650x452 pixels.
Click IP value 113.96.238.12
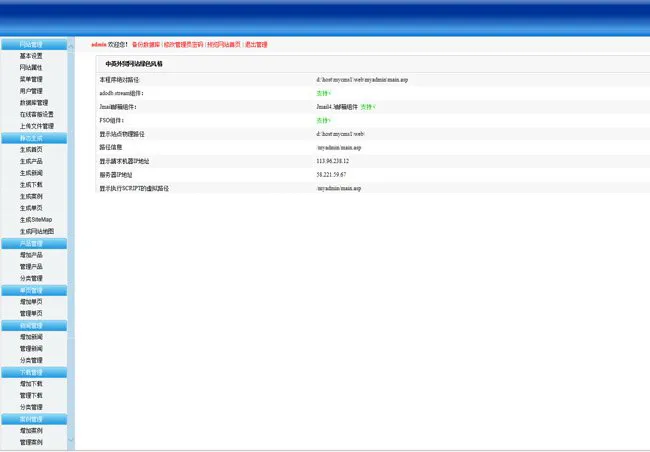pyautogui.click(x=332, y=161)
